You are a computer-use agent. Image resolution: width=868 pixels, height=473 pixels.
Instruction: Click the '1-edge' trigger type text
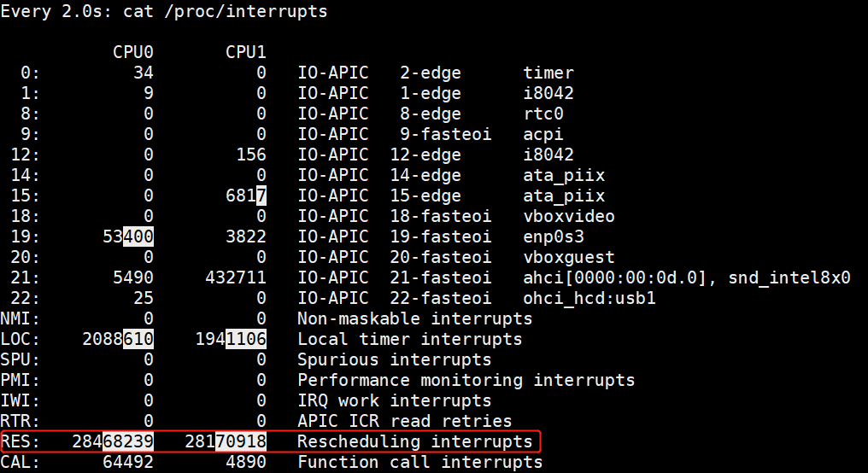(430, 93)
